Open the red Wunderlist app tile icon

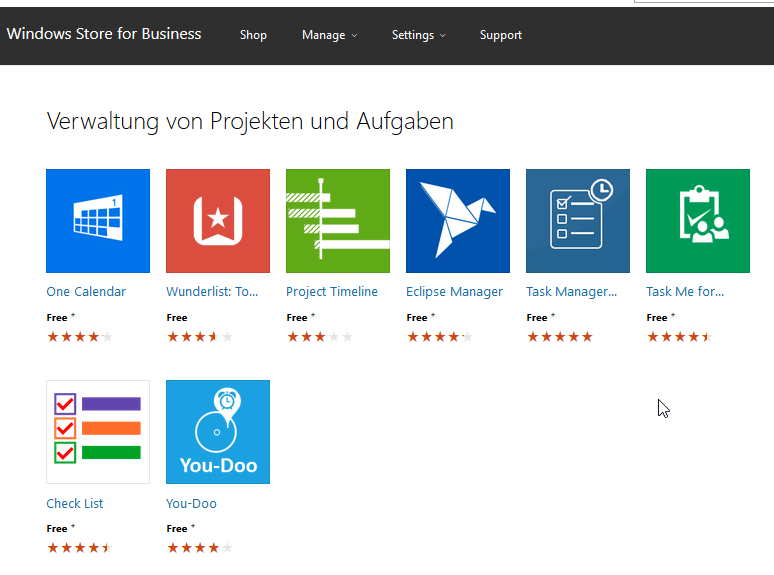click(218, 221)
